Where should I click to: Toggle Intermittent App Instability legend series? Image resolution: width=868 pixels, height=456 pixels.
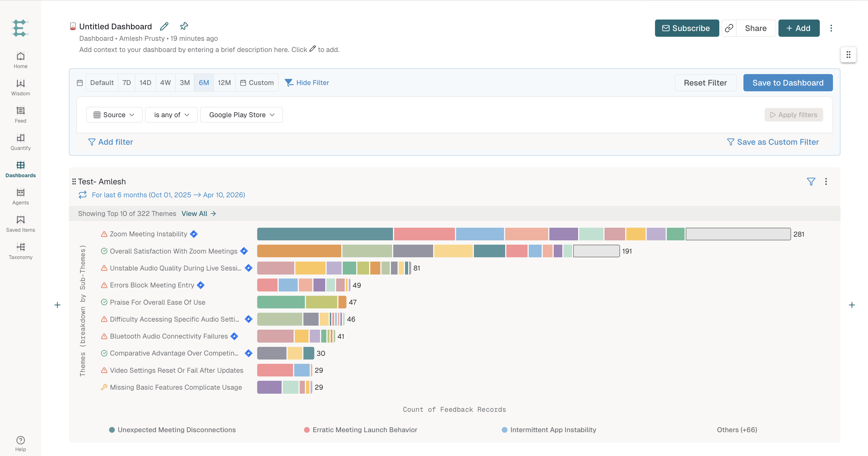549,430
